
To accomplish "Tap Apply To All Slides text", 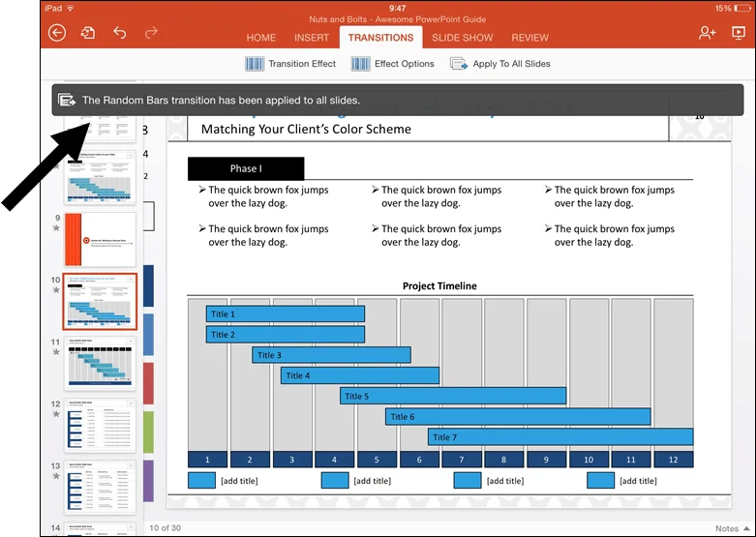I will [x=511, y=64].
